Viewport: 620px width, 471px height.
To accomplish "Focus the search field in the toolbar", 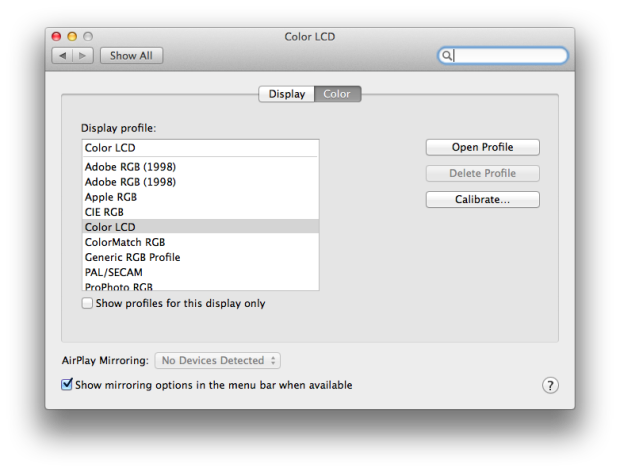I will [x=503, y=55].
